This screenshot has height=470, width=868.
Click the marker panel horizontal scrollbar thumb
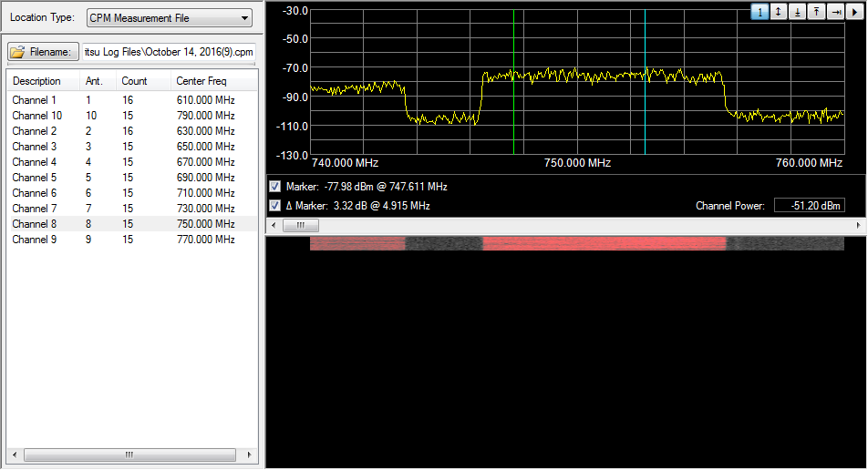tap(300, 225)
